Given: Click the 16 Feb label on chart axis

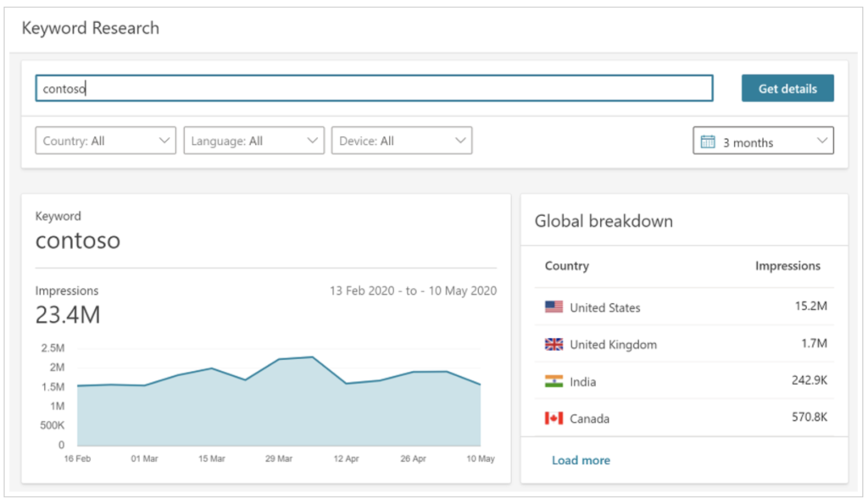Looking at the screenshot, I should pyautogui.click(x=77, y=458).
